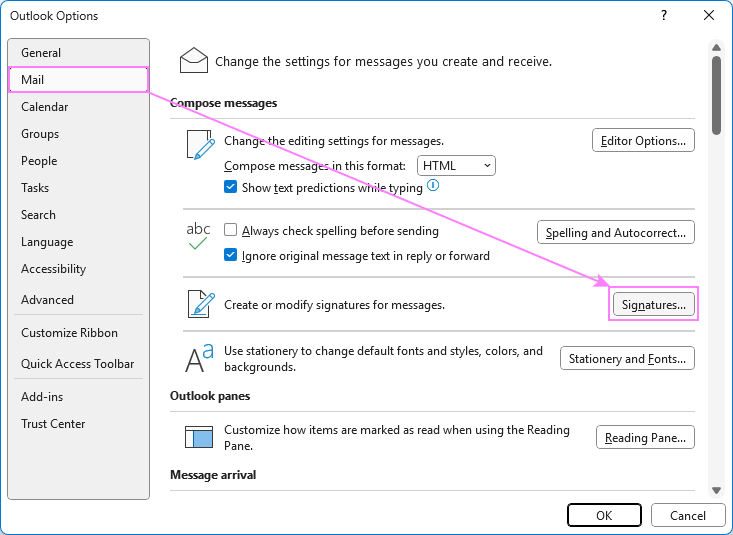
Task: Disable Show text predictions while typing
Action: [x=230, y=187]
